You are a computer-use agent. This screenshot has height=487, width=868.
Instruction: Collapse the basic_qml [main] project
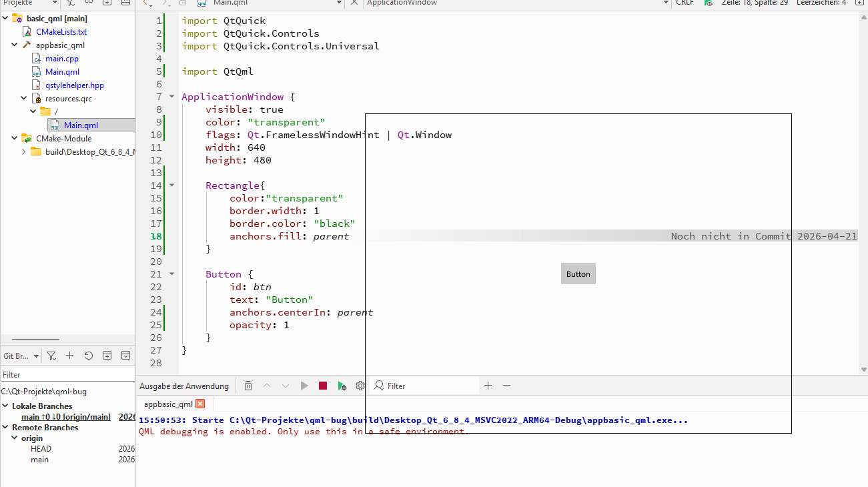point(5,19)
